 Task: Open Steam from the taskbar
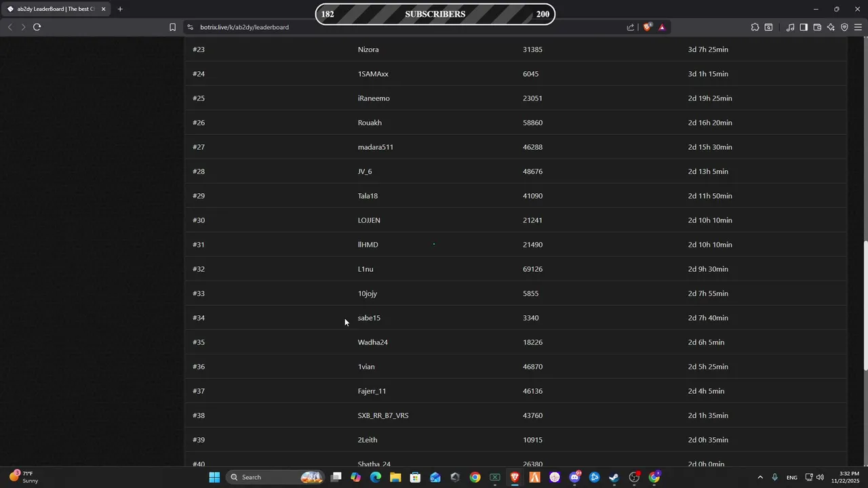[x=614, y=477]
